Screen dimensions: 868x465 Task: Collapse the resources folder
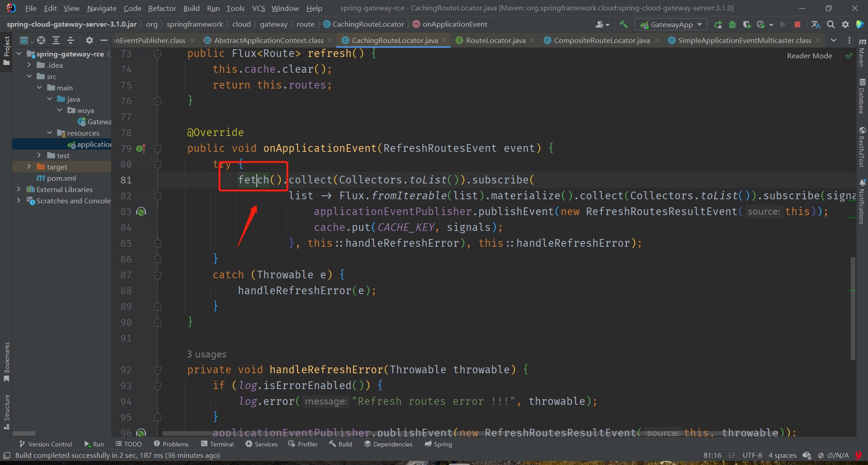(x=50, y=133)
